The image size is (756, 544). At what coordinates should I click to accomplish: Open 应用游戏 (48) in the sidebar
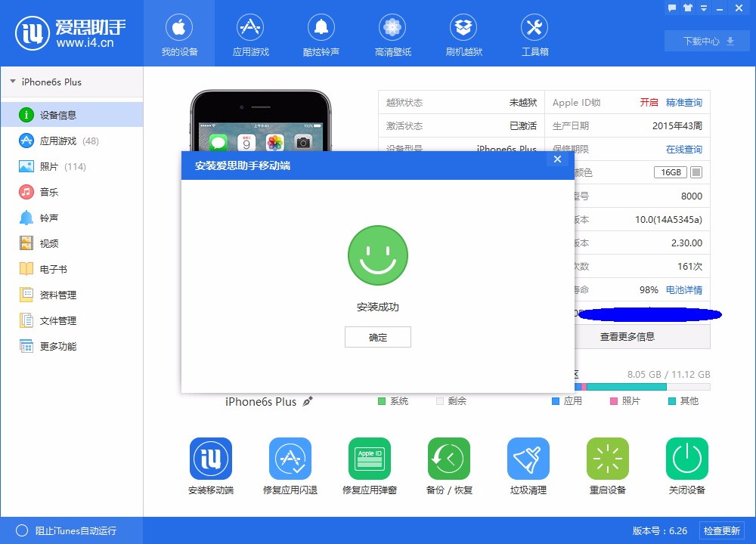(72, 141)
